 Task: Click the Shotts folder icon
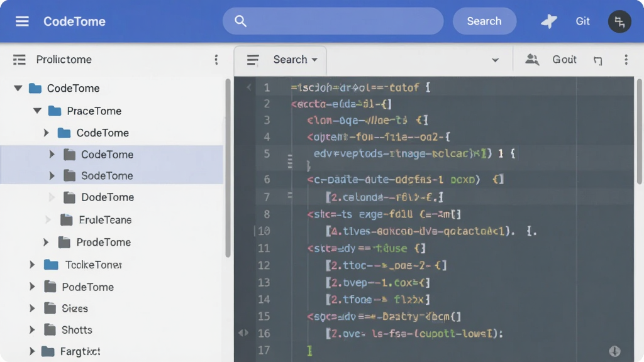point(50,329)
